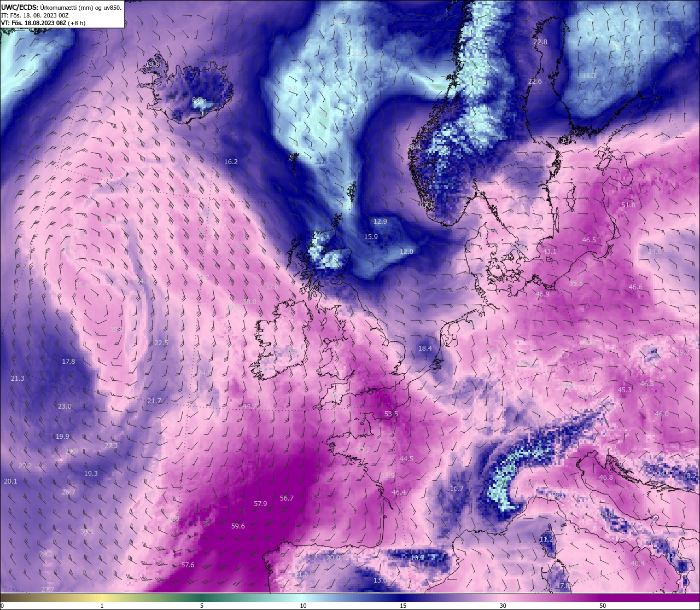700x610 pixels.
Task: Click the 15.9 value label
Action: [x=371, y=236]
